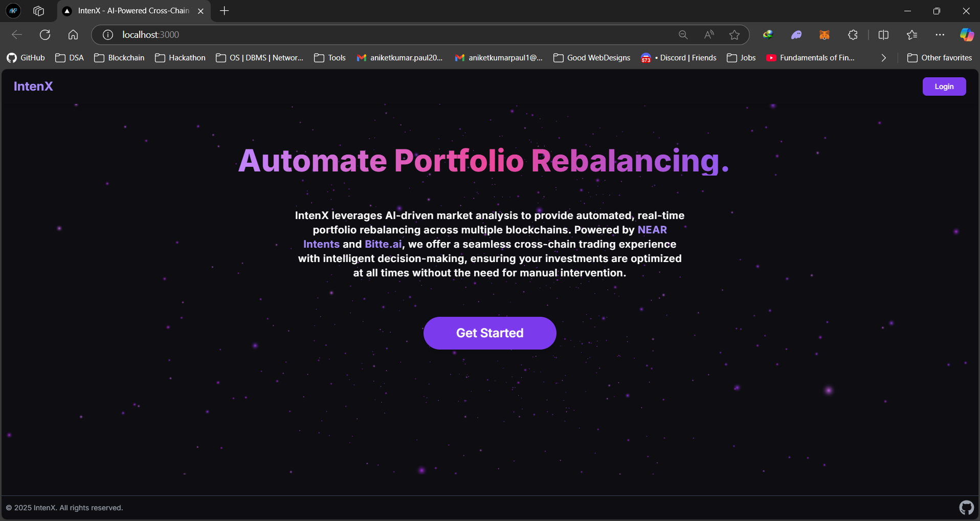Image resolution: width=980 pixels, height=521 pixels.
Task: Close the IntenX browser tab
Action: tap(201, 11)
